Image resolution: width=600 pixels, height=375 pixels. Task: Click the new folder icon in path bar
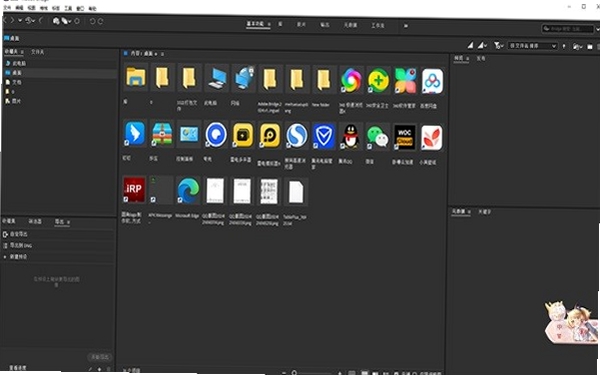(590, 46)
